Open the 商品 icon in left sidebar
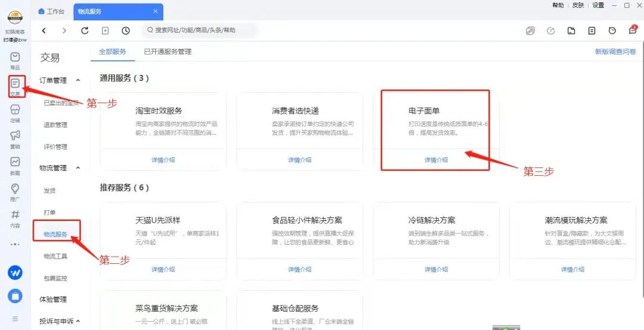This screenshot has height=330, width=644. [15, 58]
